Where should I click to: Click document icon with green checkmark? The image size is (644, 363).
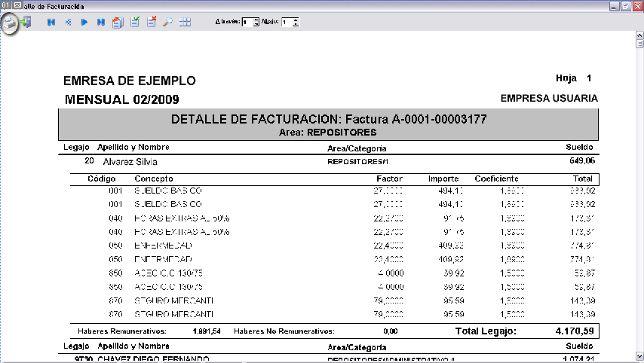135,23
